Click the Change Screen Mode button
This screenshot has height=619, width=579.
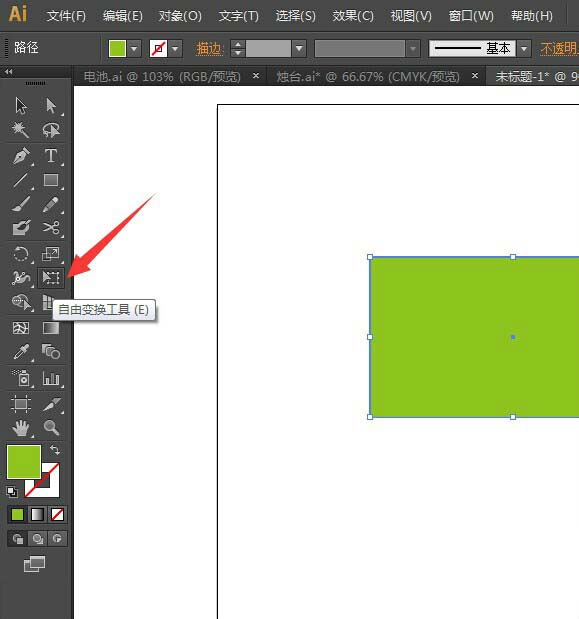[x=34, y=564]
